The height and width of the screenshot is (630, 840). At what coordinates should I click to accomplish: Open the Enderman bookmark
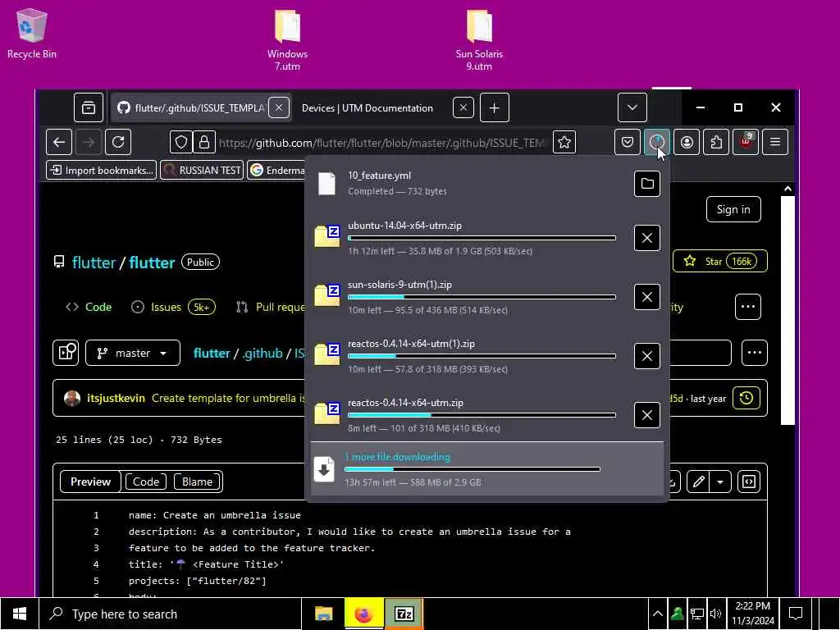pyautogui.click(x=277, y=171)
